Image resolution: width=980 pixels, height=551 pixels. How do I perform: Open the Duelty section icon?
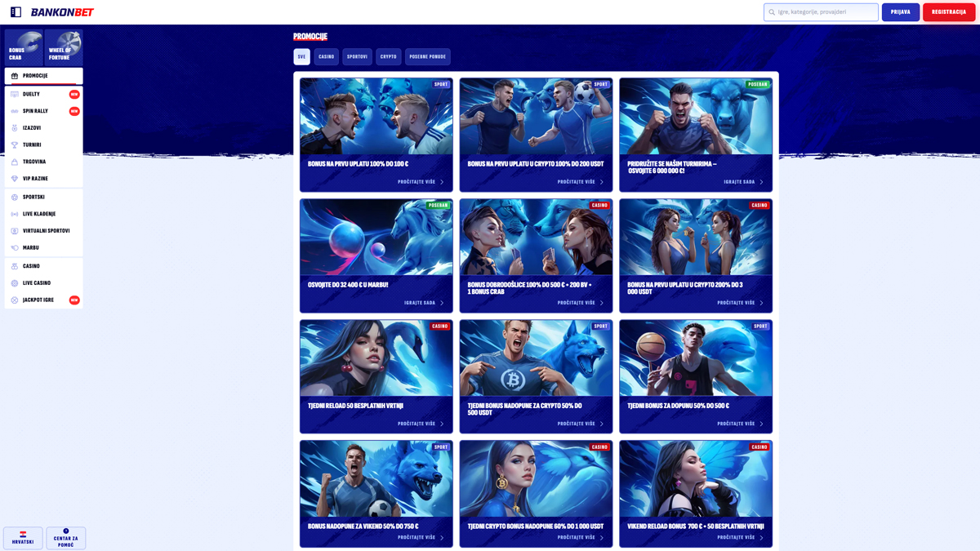[15, 95]
